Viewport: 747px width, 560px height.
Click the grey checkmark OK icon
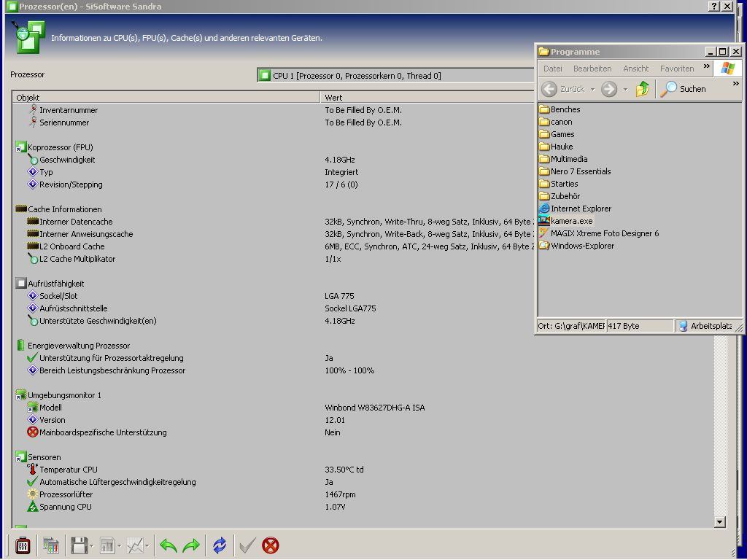[247, 545]
